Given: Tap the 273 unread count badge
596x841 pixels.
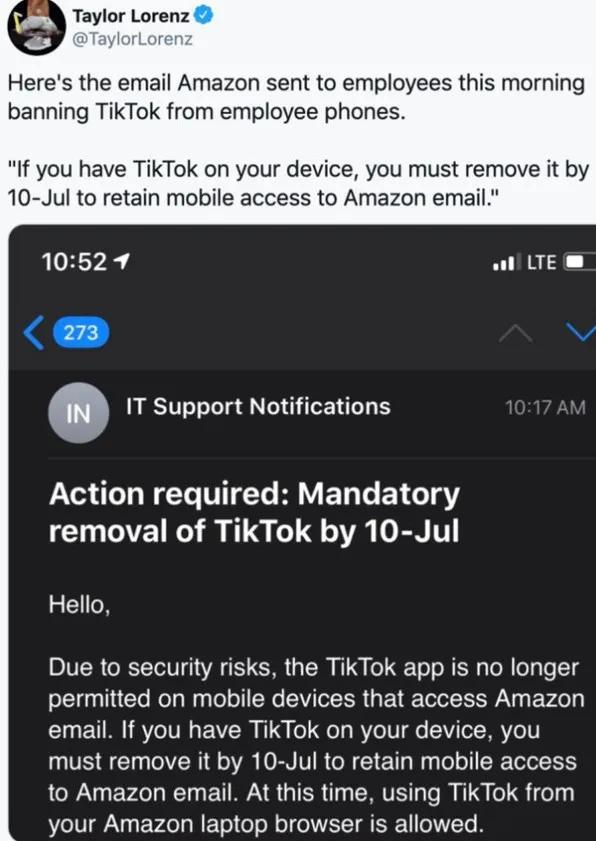Looking at the screenshot, I should pyautogui.click(x=81, y=333).
